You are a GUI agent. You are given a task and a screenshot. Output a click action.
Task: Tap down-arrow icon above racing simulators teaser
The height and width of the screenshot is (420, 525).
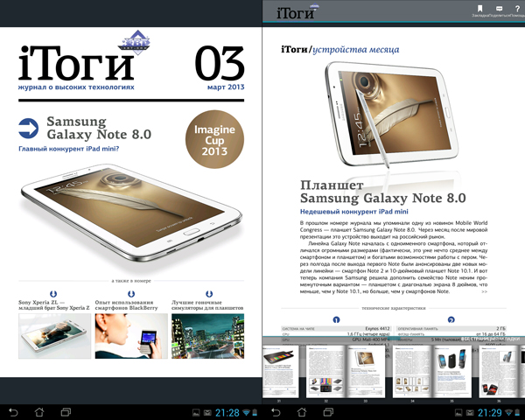209,294
